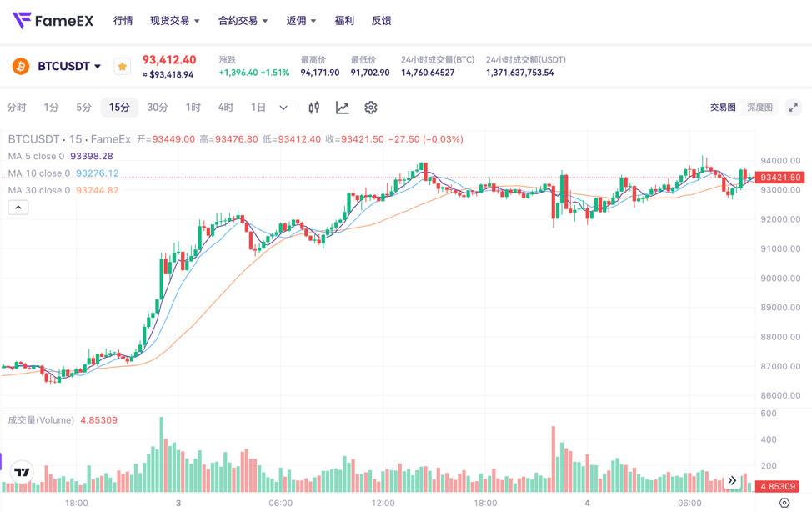The width and height of the screenshot is (812, 512).
Task: Click the FameEX logo
Action: [x=53, y=20]
